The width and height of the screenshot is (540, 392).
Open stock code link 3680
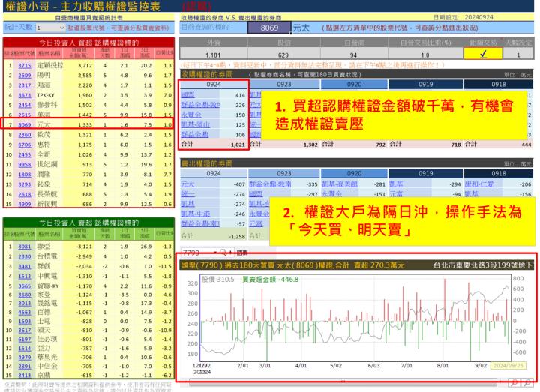point(25,295)
